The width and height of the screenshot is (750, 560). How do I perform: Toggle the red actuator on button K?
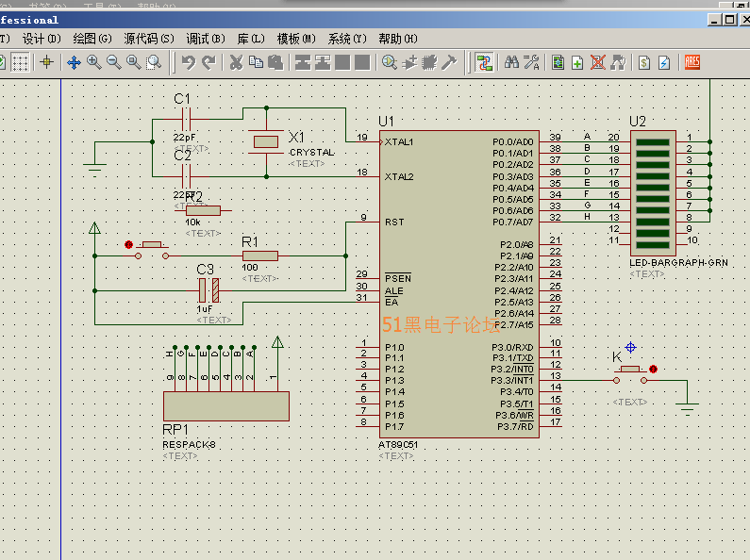[654, 369]
